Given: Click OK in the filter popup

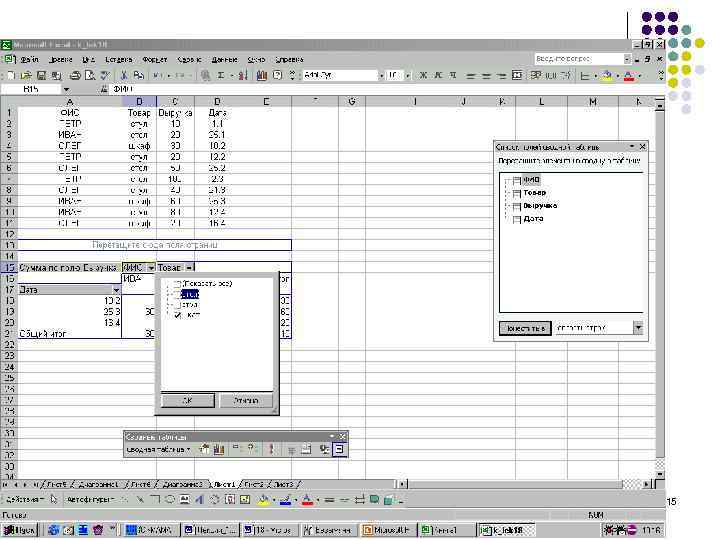Looking at the screenshot, I should coord(187,400).
